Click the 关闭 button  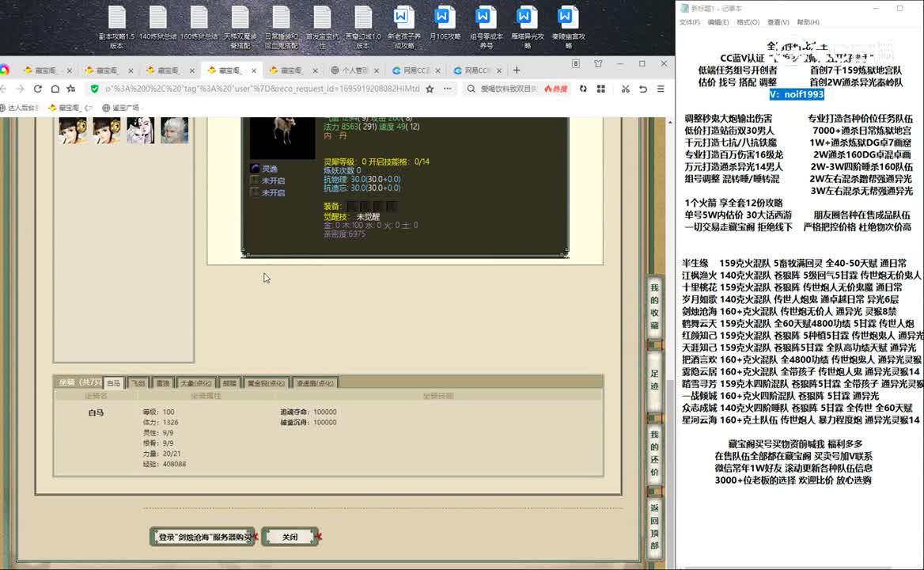(x=290, y=537)
